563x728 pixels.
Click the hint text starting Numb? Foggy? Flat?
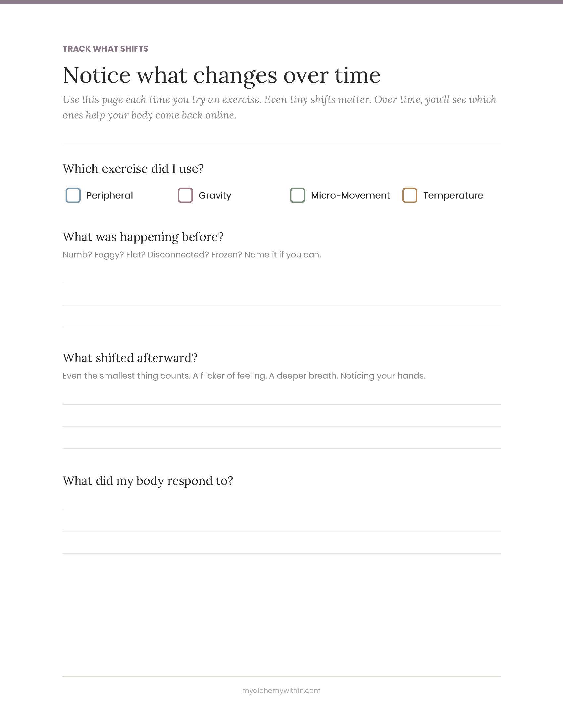click(192, 255)
